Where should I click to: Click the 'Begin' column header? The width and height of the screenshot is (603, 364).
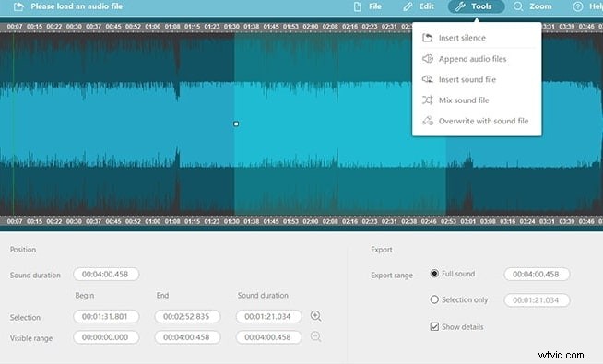(x=85, y=296)
